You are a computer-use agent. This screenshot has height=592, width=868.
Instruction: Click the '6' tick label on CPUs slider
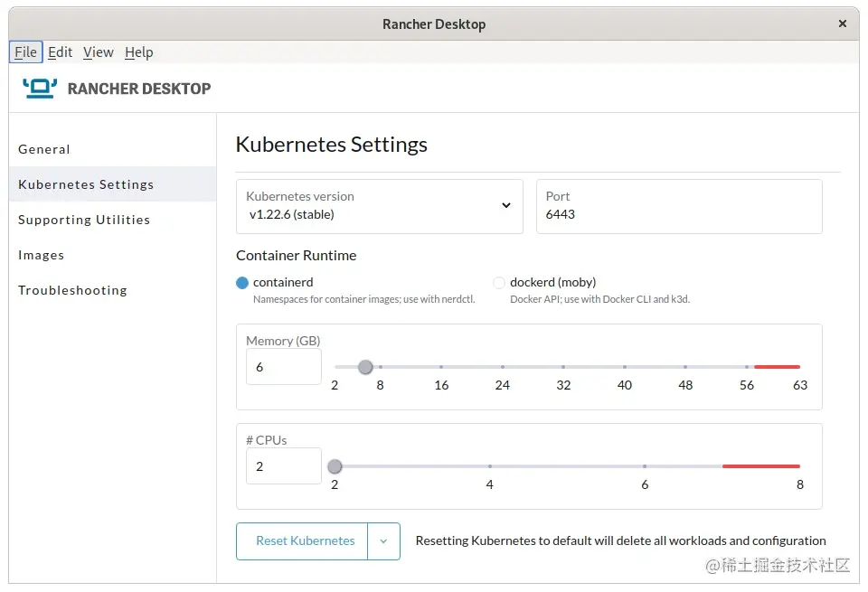(x=645, y=484)
